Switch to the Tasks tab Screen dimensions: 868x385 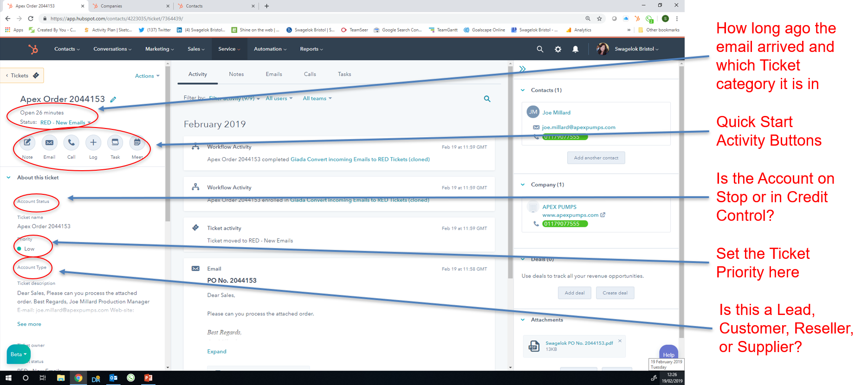pyautogui.click(x=344, y=74)
